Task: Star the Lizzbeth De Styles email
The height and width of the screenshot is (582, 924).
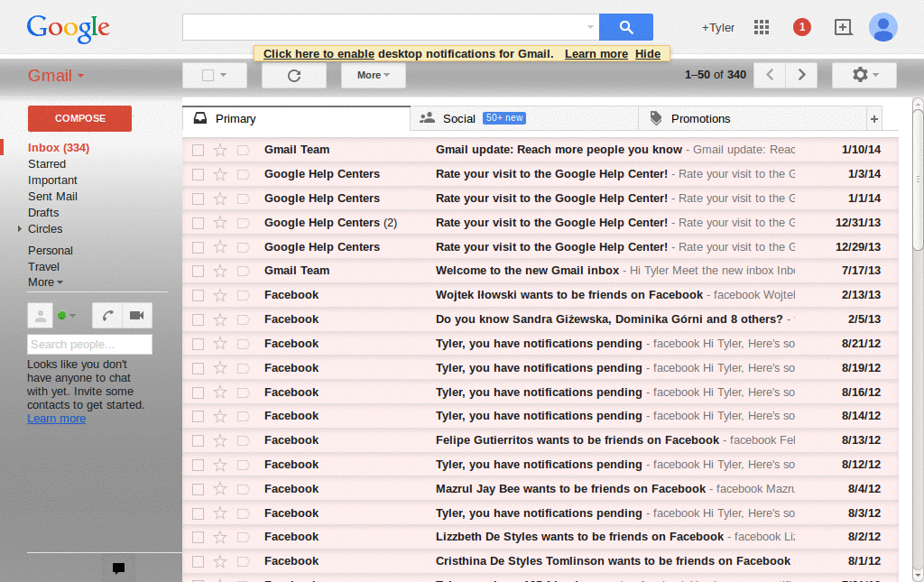Action: click(x=220, y=537)
